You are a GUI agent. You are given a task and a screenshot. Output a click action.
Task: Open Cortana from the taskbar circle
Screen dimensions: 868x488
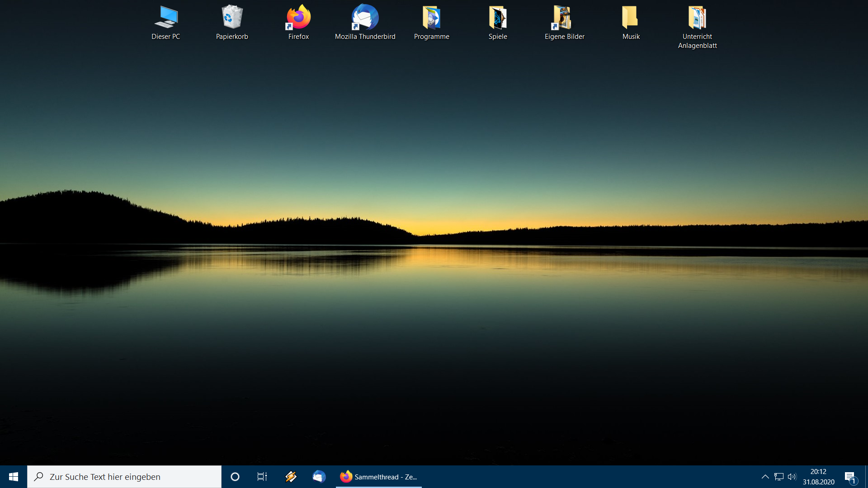(235, 477)
